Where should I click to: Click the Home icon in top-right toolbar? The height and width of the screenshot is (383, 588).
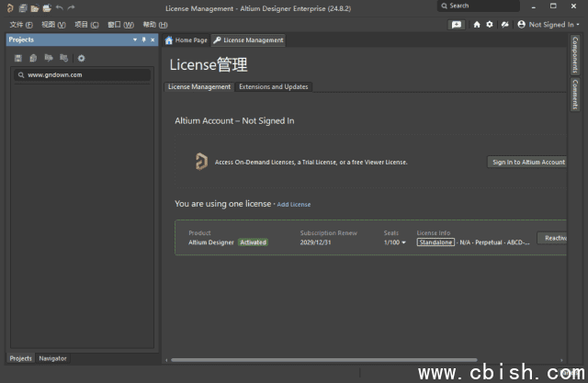coord(477,25)
